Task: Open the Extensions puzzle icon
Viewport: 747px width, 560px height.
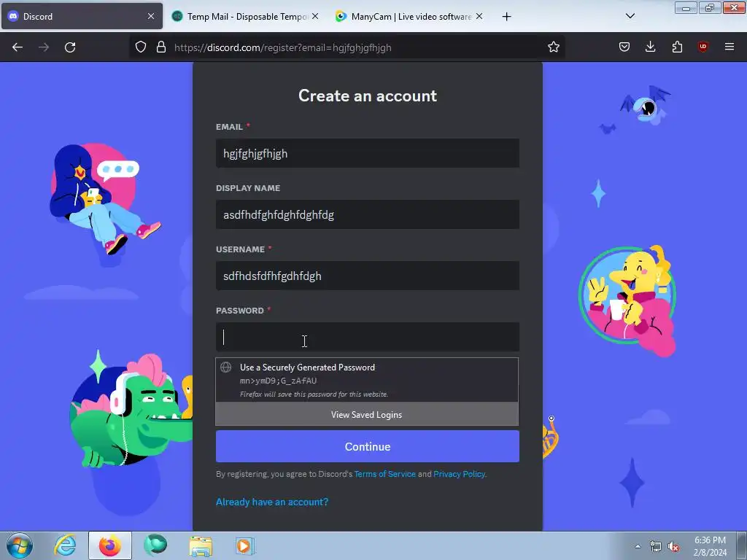Action: click(677, 47)
